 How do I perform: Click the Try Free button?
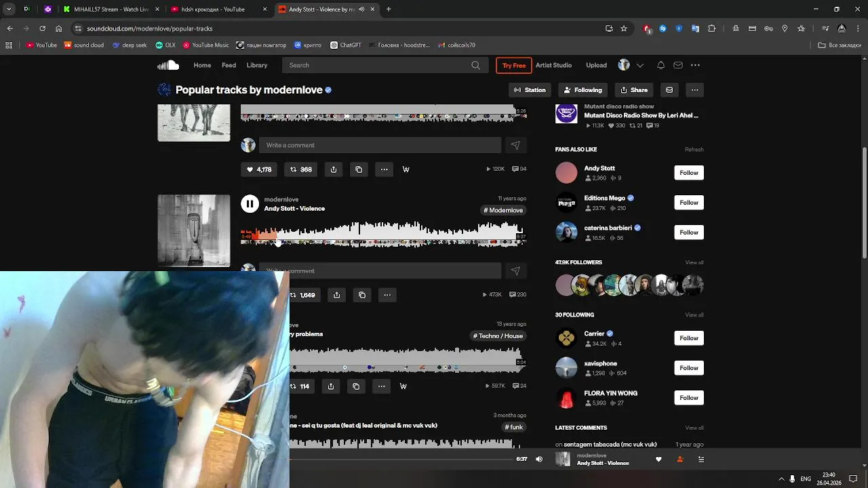(x=514, y=65)
